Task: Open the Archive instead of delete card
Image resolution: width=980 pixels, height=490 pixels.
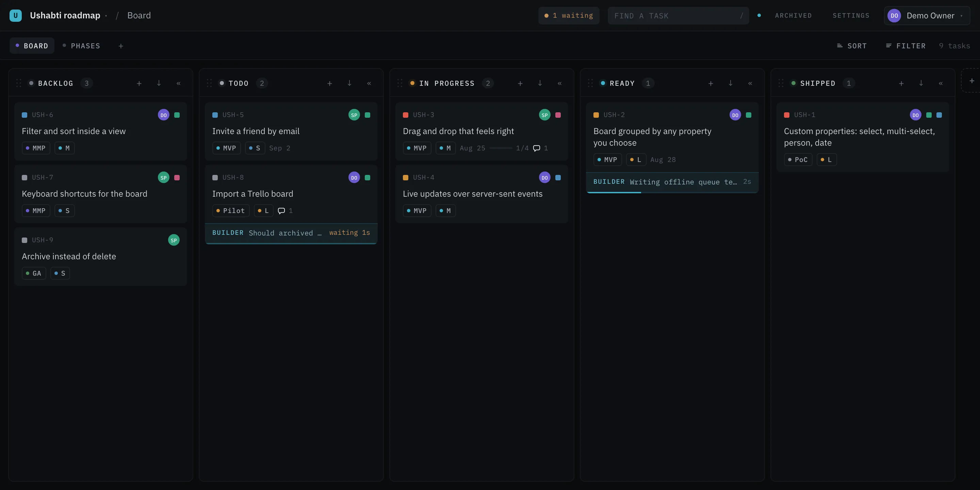Action: (100, 257)
